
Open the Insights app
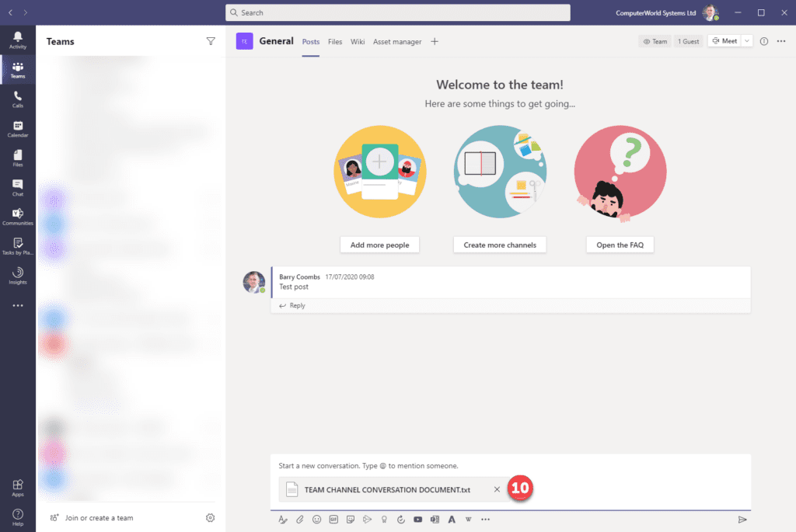pos(18,276)
